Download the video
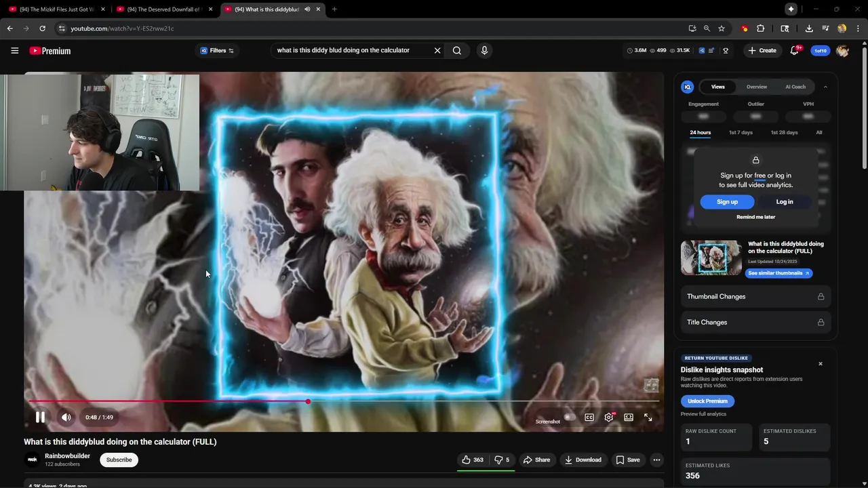 point(583,460)
